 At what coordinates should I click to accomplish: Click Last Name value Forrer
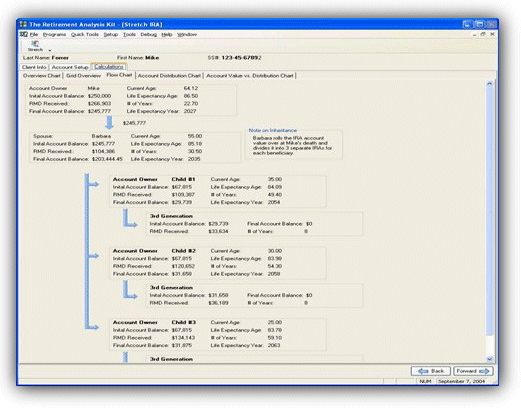point(60,58)
